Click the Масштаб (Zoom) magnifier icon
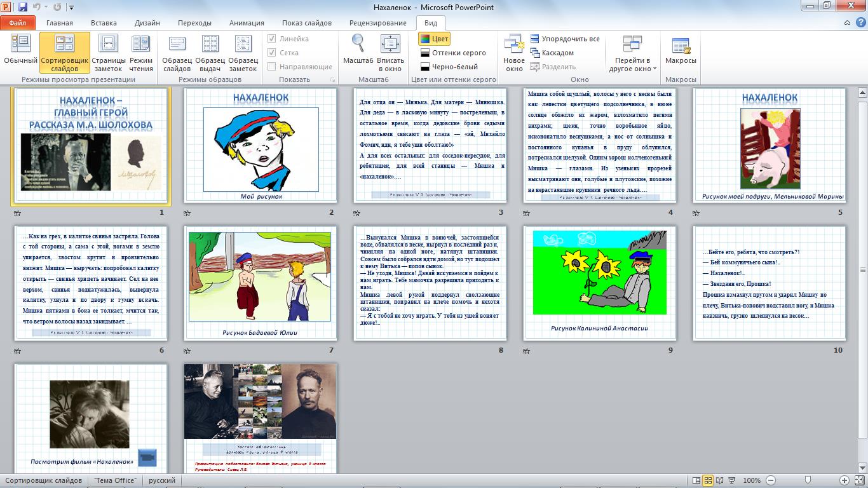This screenshot has width=868, height=488. tap(358, 44)
